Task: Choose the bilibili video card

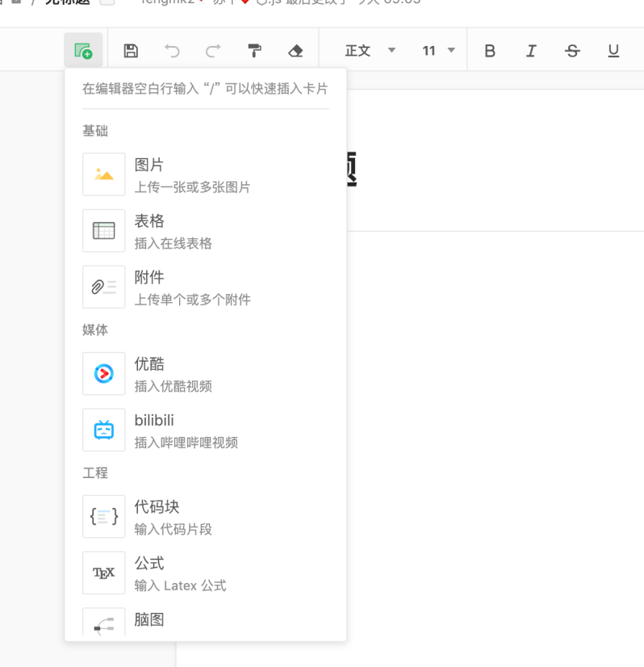Action: [205, 430]
